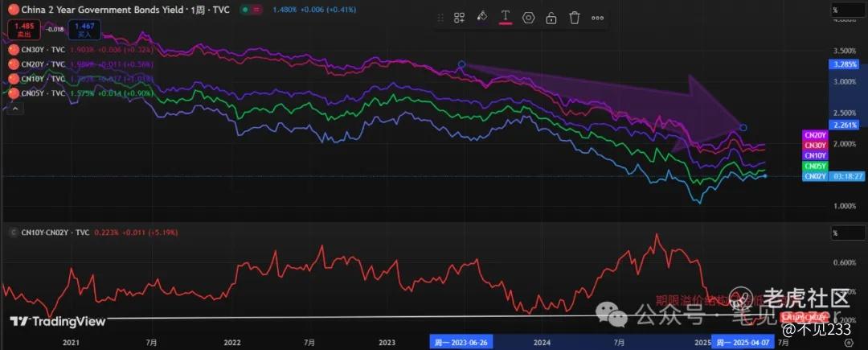Click the CN10Y price scale label

click(x=815, y=155)
